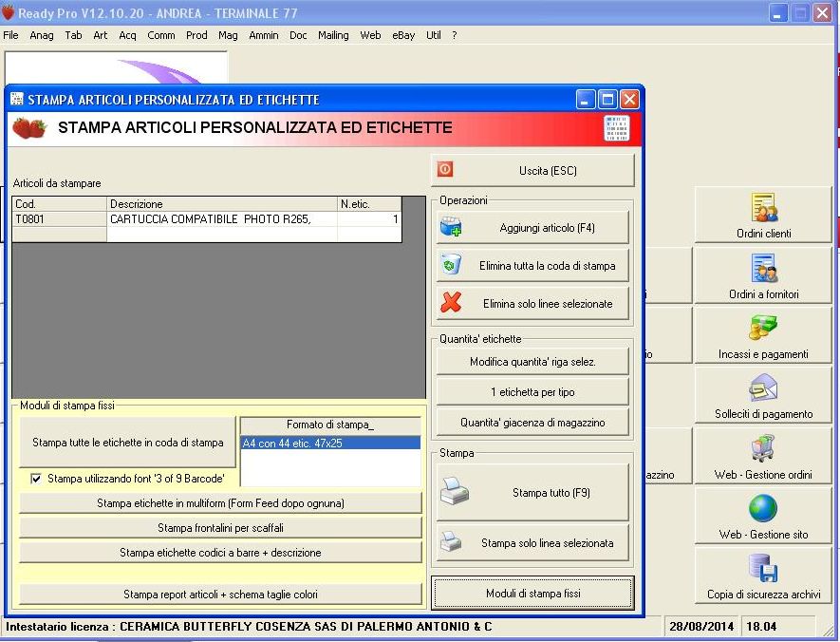Click Modifica quantita' riga selez. button
Screen dimensions: 840x642
(x=532, y=362)
